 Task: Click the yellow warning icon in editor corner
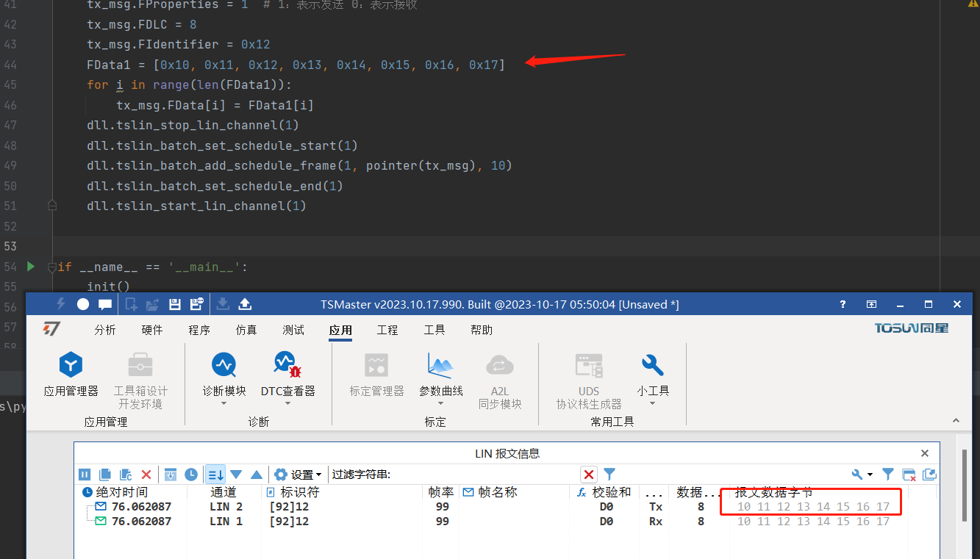(x=973, y=4)
